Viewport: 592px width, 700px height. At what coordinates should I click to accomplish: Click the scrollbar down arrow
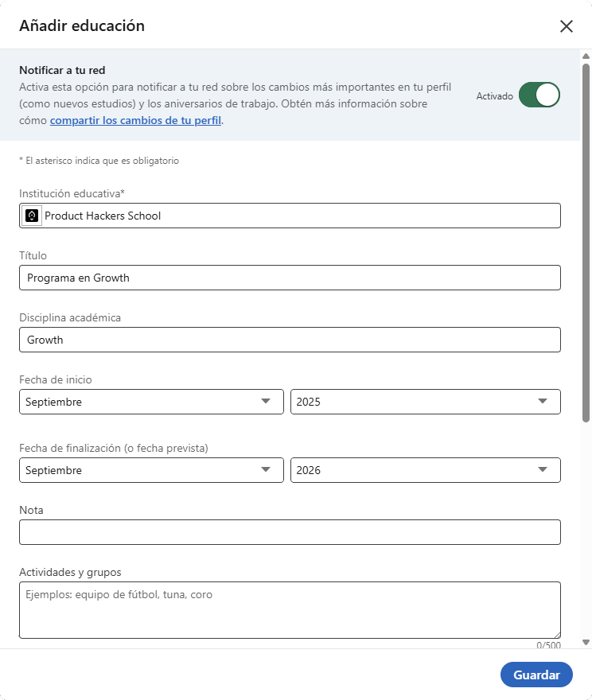586,643
